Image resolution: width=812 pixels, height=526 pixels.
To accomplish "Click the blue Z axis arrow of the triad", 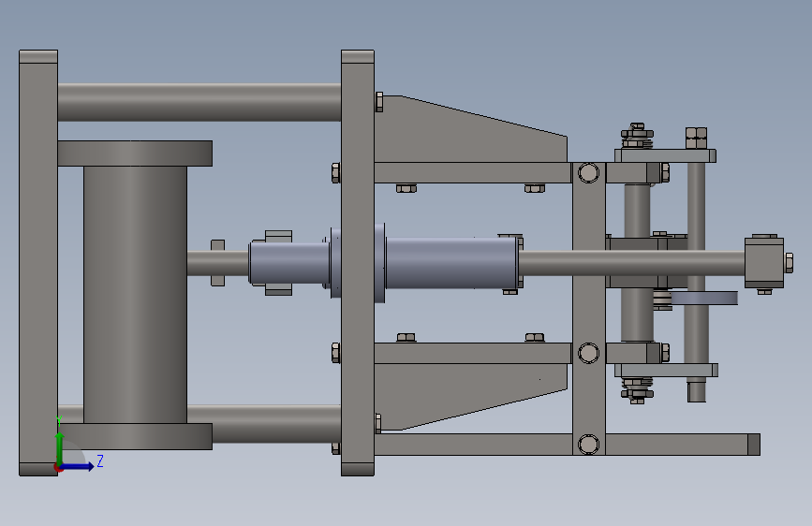I will (78, 466).
